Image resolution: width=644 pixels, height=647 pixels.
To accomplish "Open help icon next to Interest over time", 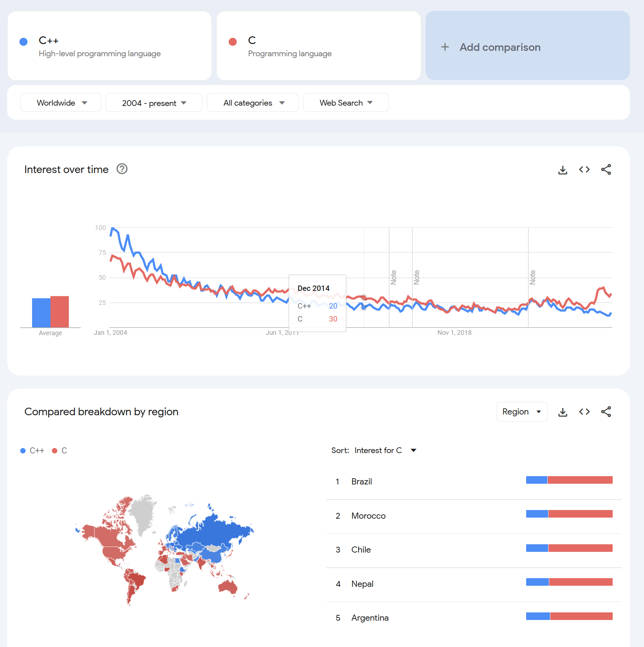I will tap(122, 169).
